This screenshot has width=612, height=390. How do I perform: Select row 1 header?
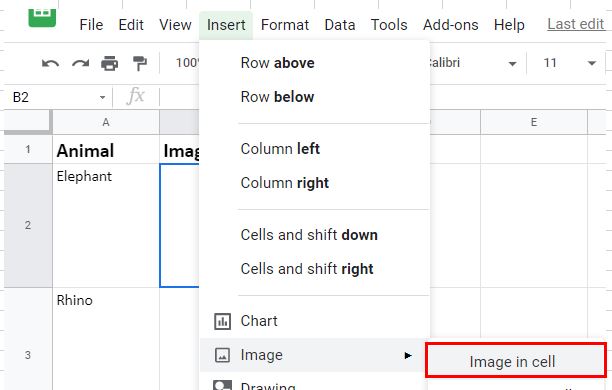(x=28, y=149)
